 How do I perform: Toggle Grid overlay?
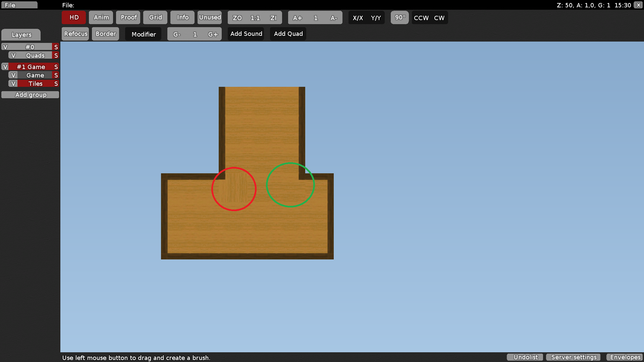coord(155,17)
